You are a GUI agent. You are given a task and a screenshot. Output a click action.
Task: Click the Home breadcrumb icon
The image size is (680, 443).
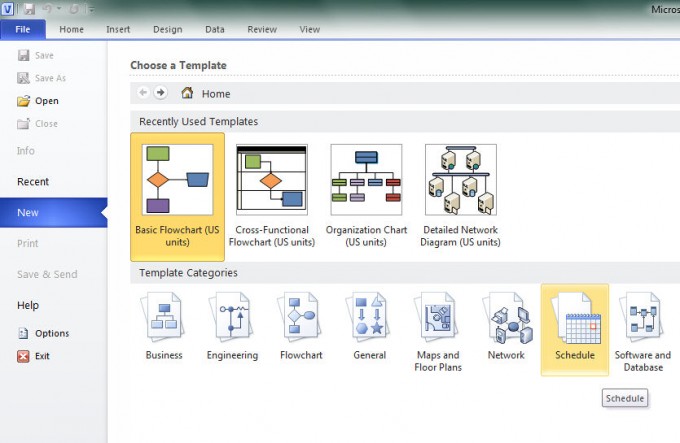[187, 93]
